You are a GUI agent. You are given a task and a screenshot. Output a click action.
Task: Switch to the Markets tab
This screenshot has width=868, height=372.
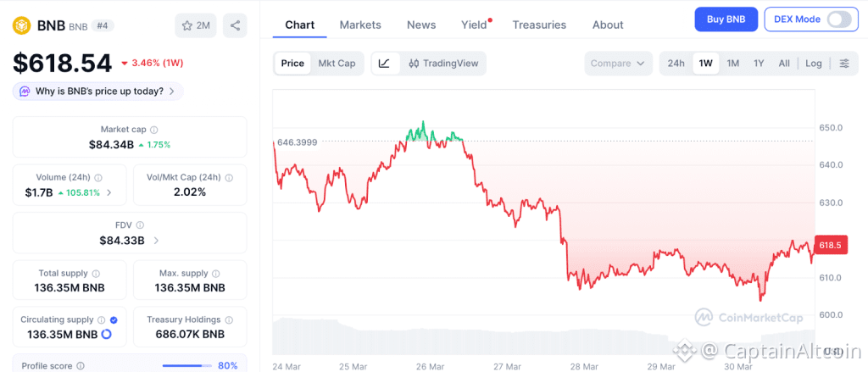(x=360, y=25)
